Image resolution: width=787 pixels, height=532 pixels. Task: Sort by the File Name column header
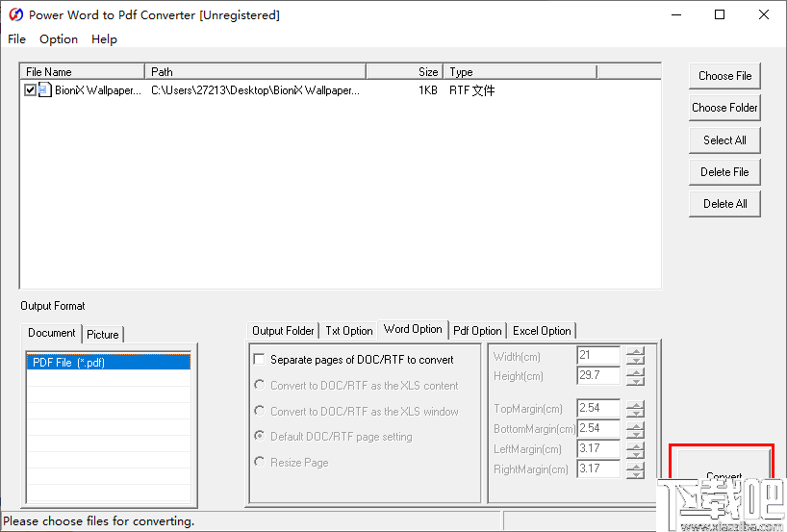83,72
